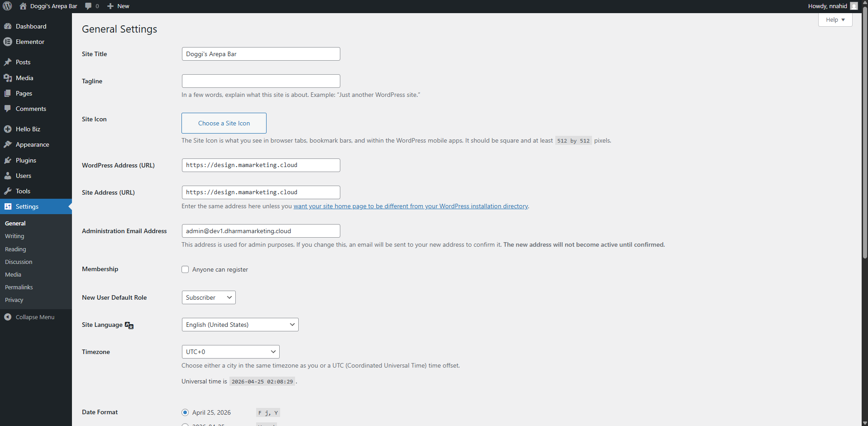Image resolution: width=868 pixels, height=426 pixels.
Task: Click the translation icon beside Site Language
Action: (129, 325)
